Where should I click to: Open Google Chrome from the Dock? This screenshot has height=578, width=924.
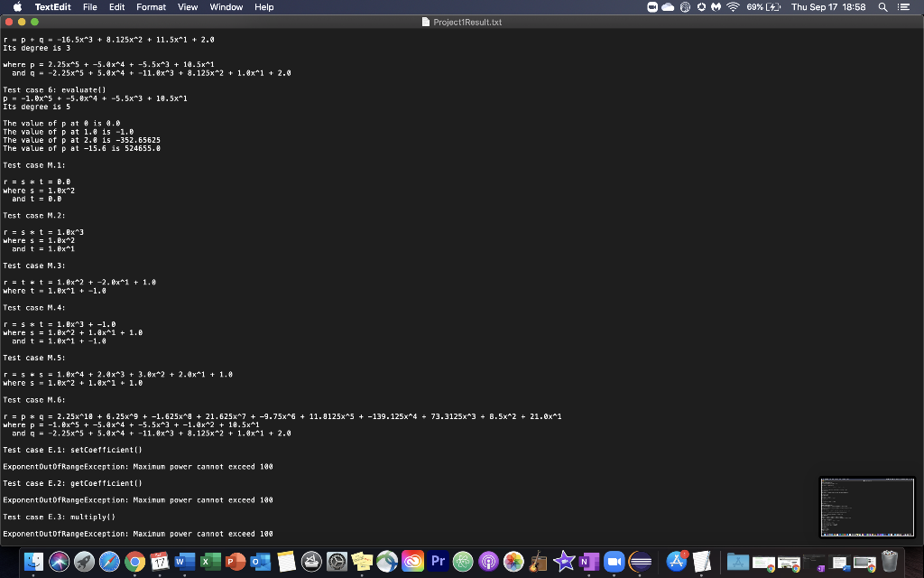click(133, 561)
